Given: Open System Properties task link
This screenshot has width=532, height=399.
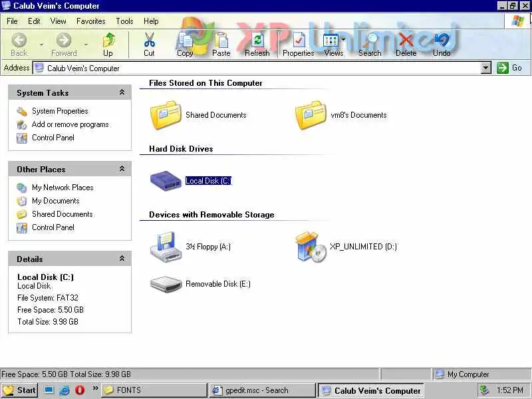Looking at the screenshot, I should point(60,111).
